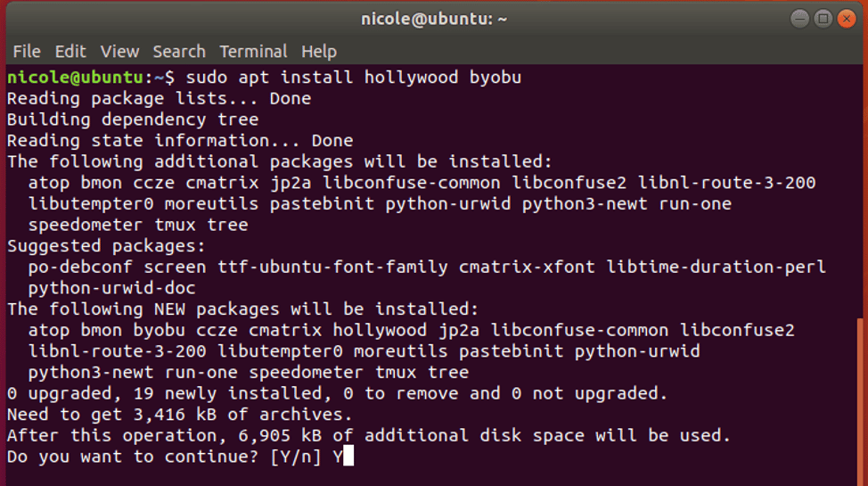Open the Terminal menu
868x486 pixels.
(x=253, y=52)
